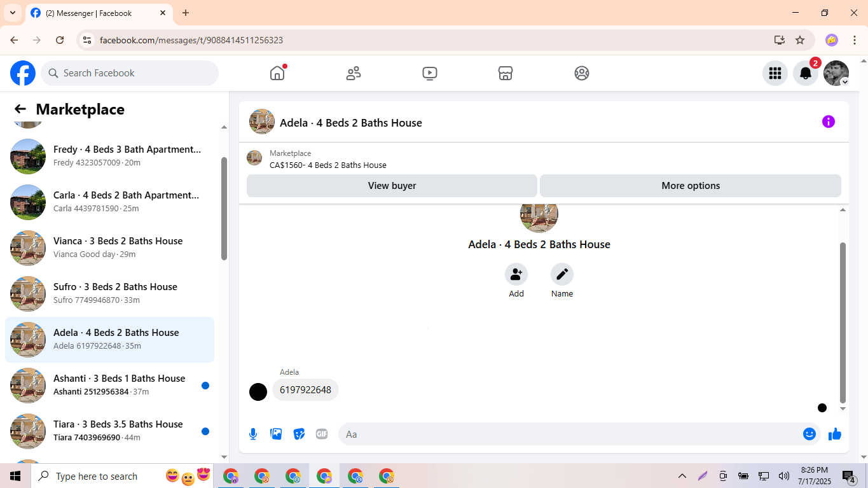Focus the Search Facebook field
This screenshot has width=868, height=488.
click(130, 73)
